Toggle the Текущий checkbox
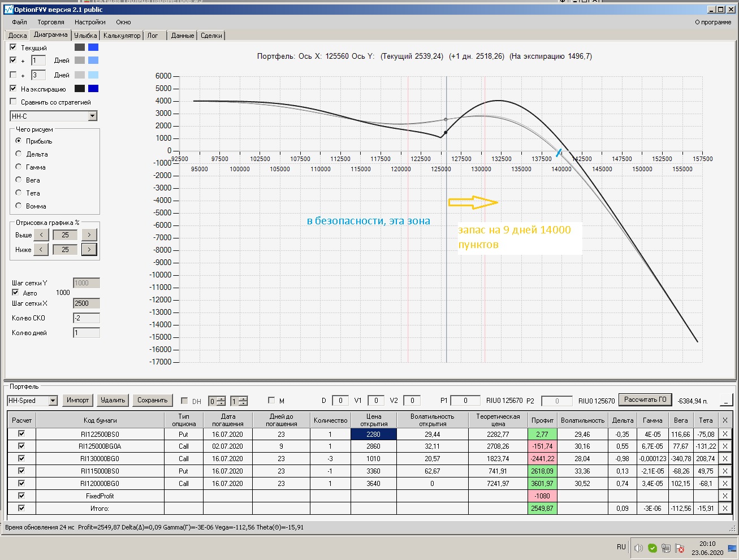 pyautogui.click(x=14, y=47)
